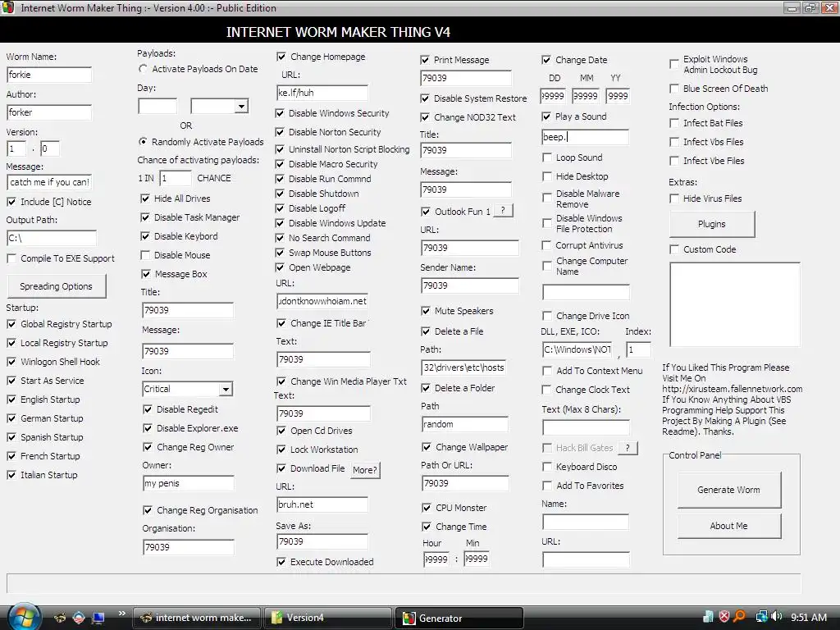This screenshot has height=630, width=840.
Task: Click the About Me button
Action: coord(728,526)
